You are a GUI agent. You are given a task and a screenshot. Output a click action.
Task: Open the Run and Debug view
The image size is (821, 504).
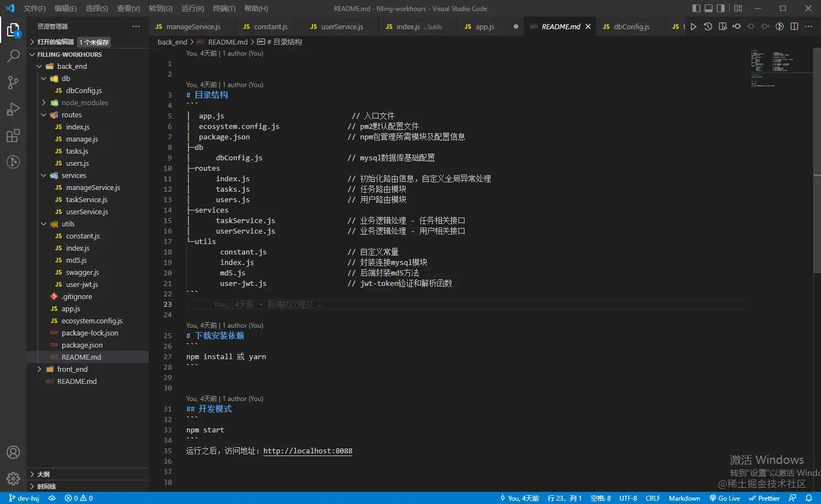pos(13,109)
